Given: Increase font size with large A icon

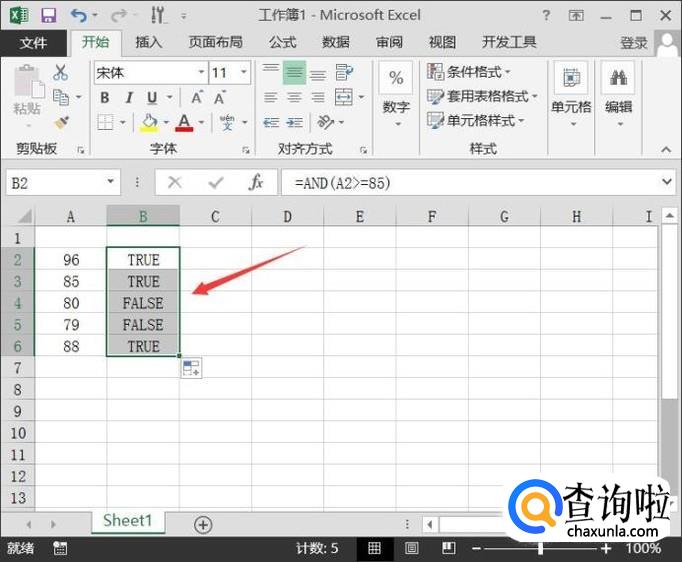Looking at the screenshot, I should pyautogui.click(x=197, y=97).
